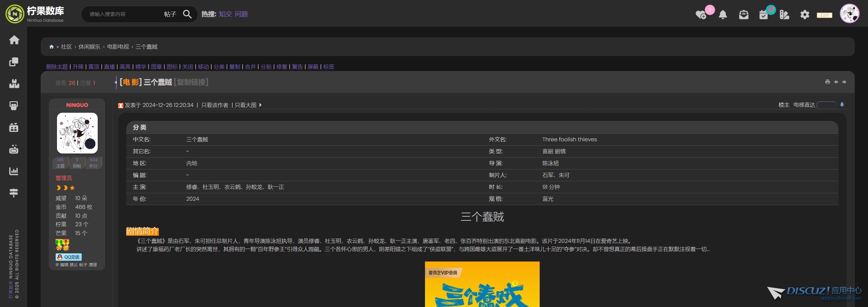Go to next thread with right arrow
868x307 pixels.
click(x=844, y=82)
